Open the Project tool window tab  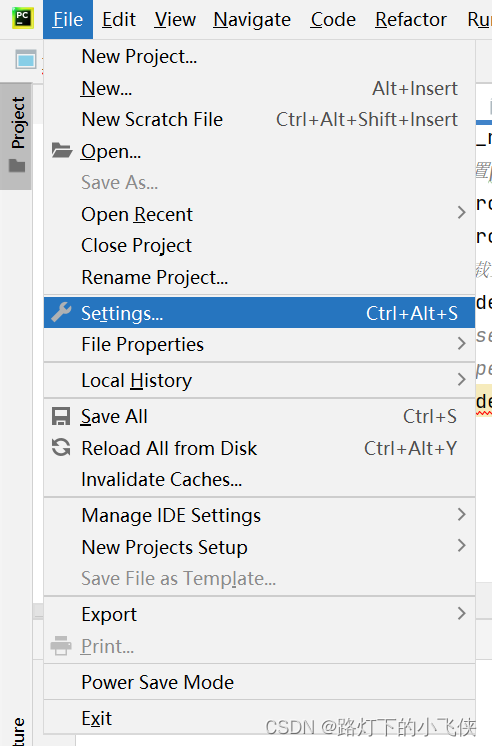coord(17,135)
